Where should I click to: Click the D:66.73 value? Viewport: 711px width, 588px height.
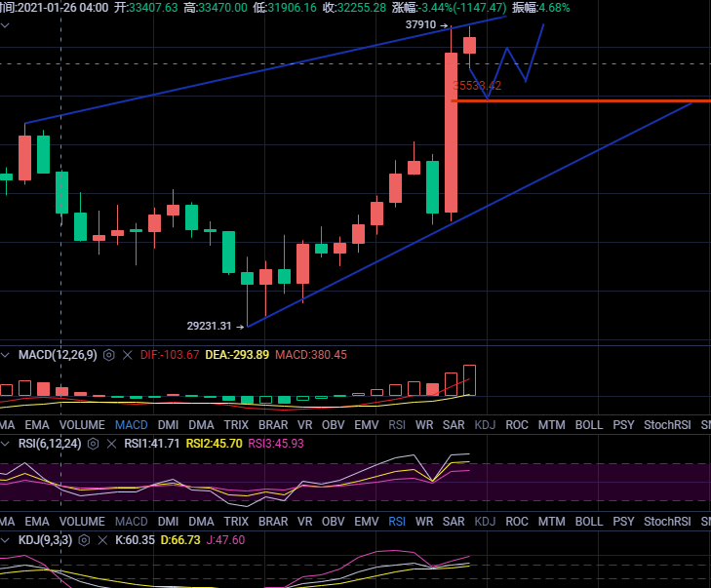pyautogui.click(x=180, y=540)
